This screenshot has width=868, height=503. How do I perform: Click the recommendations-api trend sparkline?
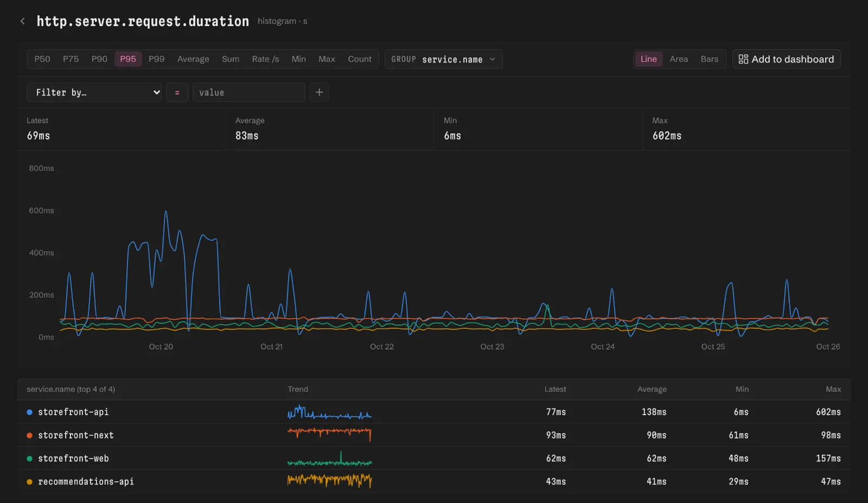click(x=329, y=481)
